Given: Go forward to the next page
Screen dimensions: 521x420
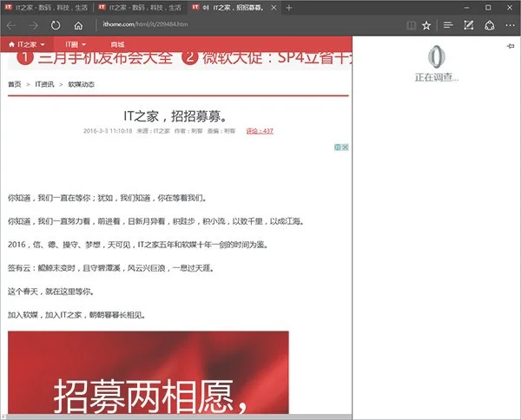Looking at the screenshot, I should point(34,25).
